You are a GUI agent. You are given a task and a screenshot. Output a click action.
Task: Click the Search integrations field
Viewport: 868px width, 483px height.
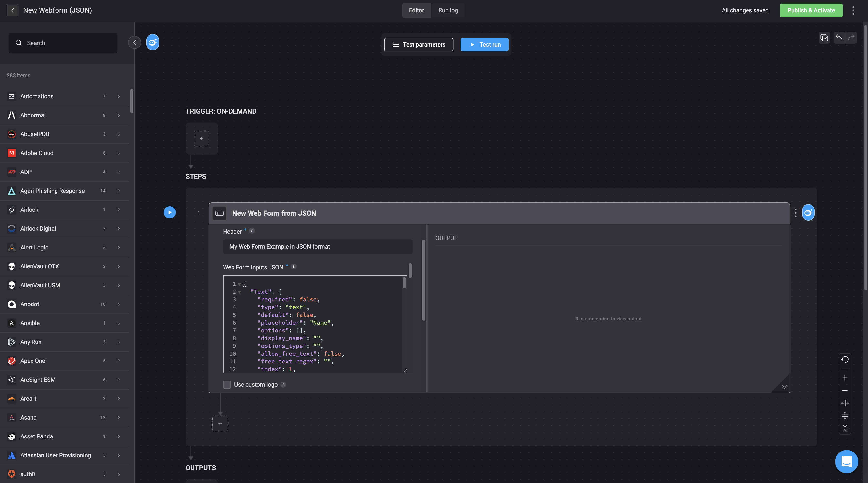point(63,43)
